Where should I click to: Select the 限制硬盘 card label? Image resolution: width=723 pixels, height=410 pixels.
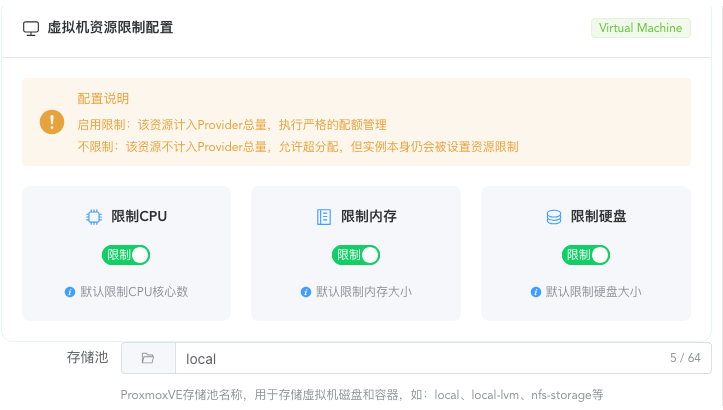click(x=598, y=216)
